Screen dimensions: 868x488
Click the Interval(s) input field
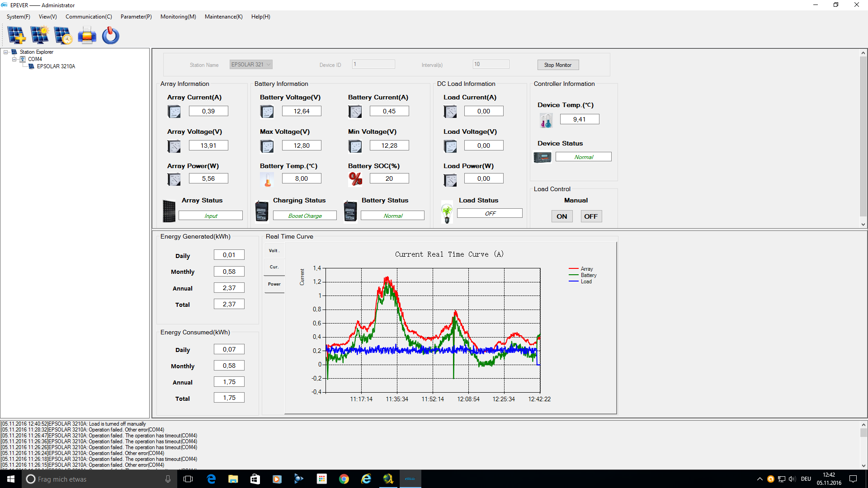[x=491, y=64]
